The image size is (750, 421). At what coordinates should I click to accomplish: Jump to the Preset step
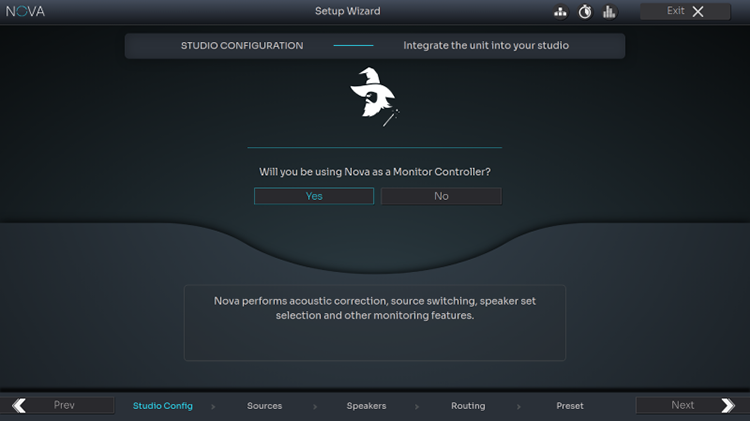pos(570,406)
